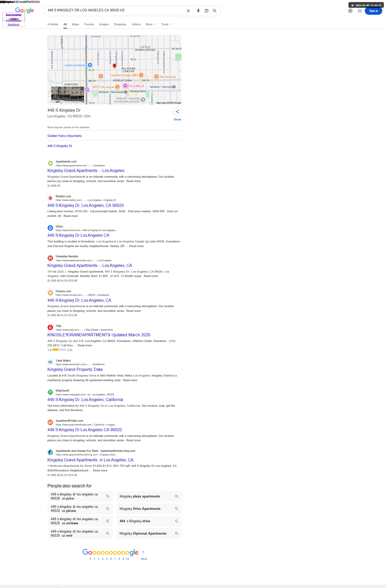Start voice search with microphone icon
The image size is (391, 588).
click(x=198, y=11)
